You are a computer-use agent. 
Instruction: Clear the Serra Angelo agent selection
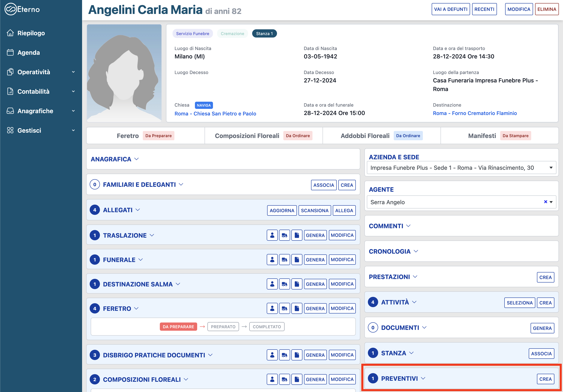point(545,202)
